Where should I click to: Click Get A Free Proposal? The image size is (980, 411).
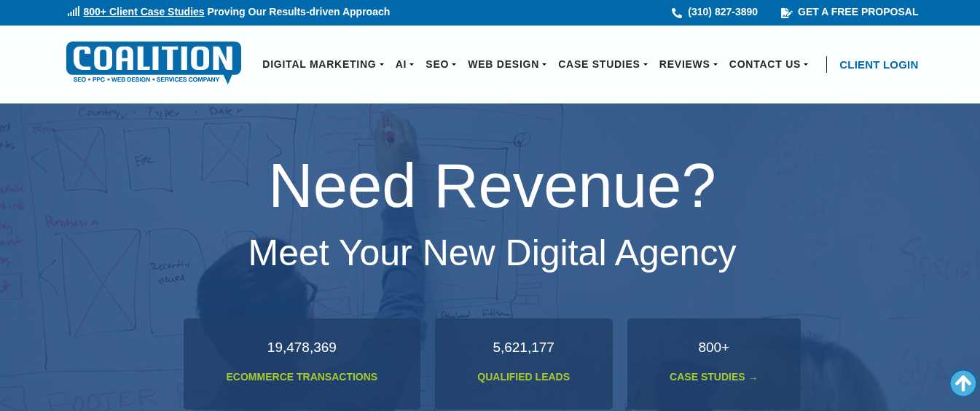click(x=858, y=12)
